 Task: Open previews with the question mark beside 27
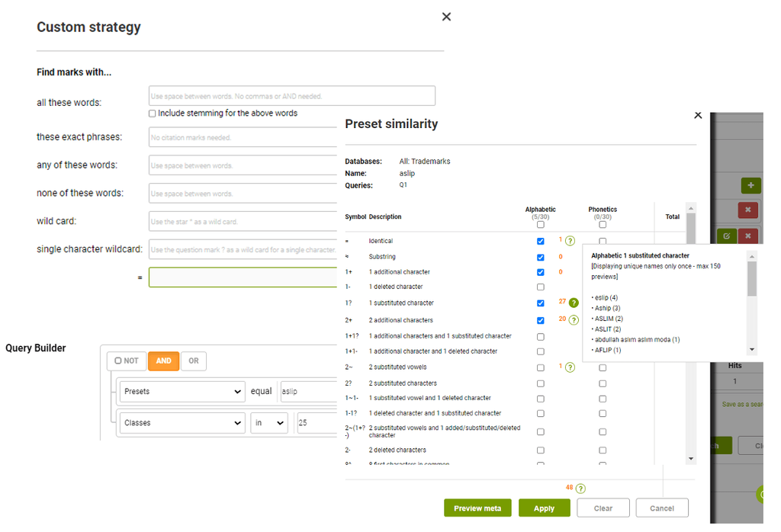tap(574, 303)
